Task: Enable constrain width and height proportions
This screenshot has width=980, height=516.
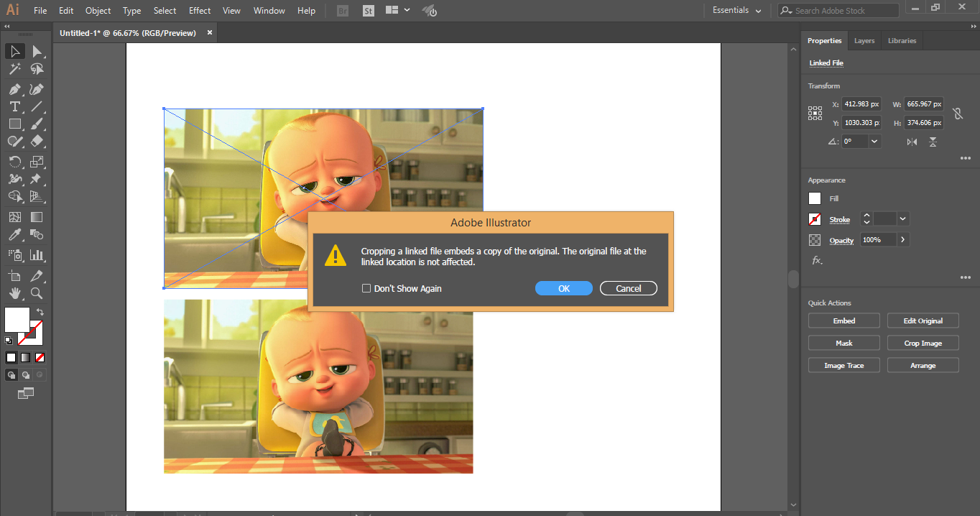Action: [958, 113]
